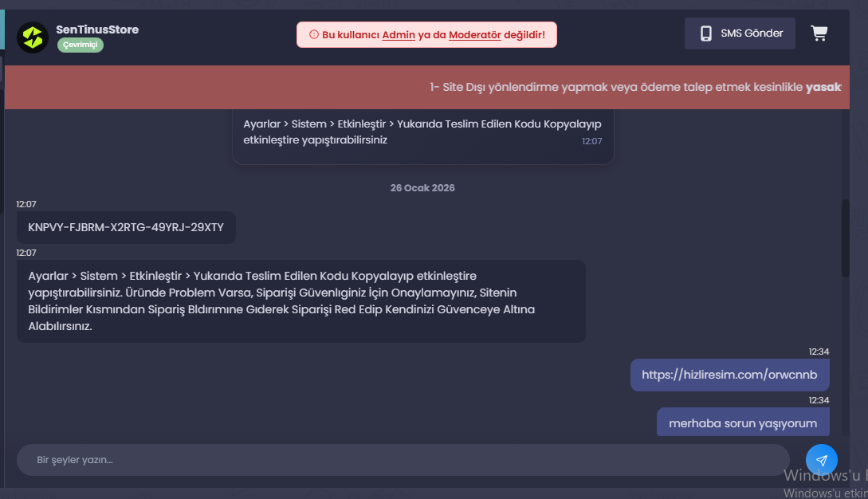Click the 26 Ocak 2026 date separator

(x=422, y=188)
